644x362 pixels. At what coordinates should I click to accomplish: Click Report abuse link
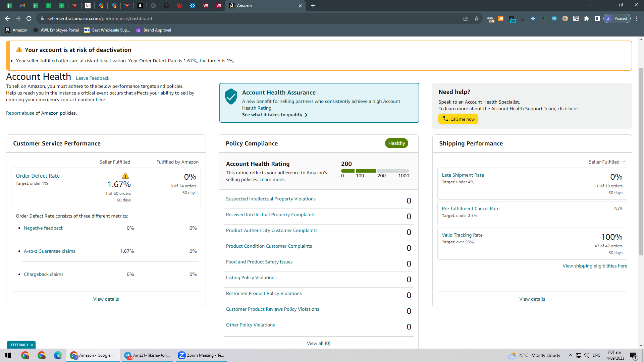click(x=20, y=113)
